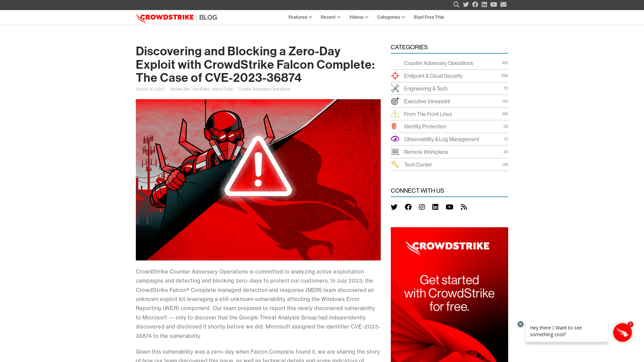Expand the Recent dropdown menu
The image size is (644, 362).
331,17
